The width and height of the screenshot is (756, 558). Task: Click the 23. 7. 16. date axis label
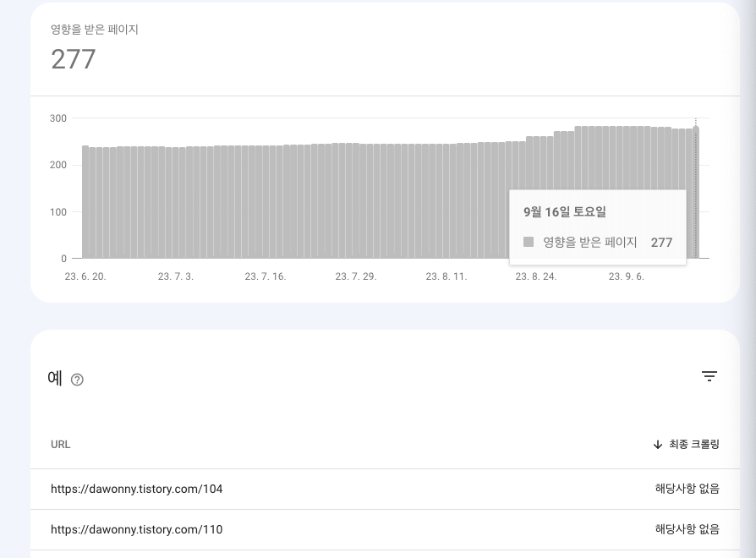pos(266,276)
